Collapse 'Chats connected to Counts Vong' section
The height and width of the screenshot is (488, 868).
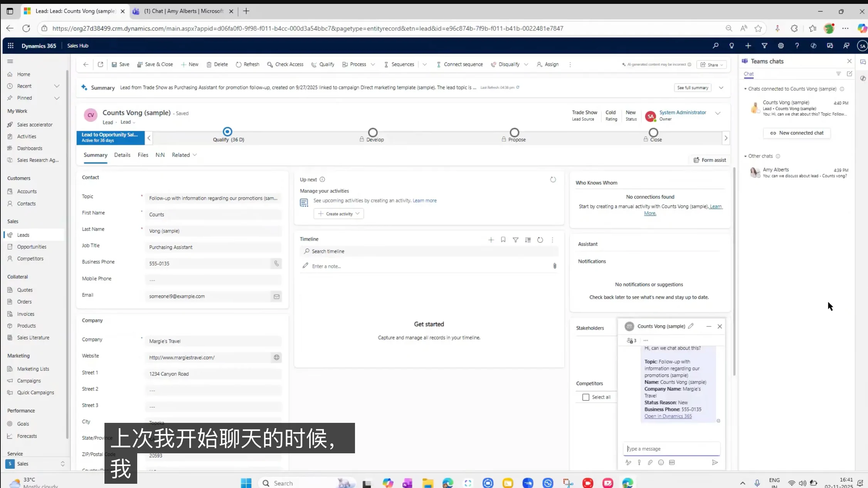[x=745, y=89]
